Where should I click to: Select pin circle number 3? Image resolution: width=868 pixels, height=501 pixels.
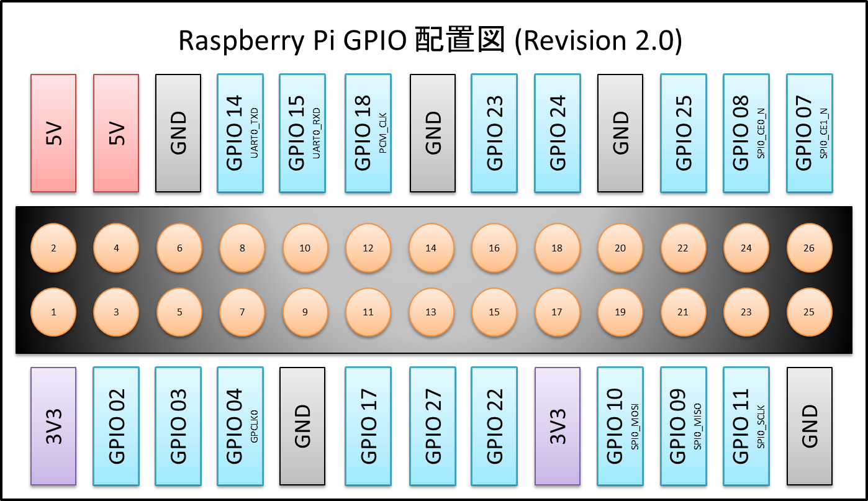pos(116,312)
